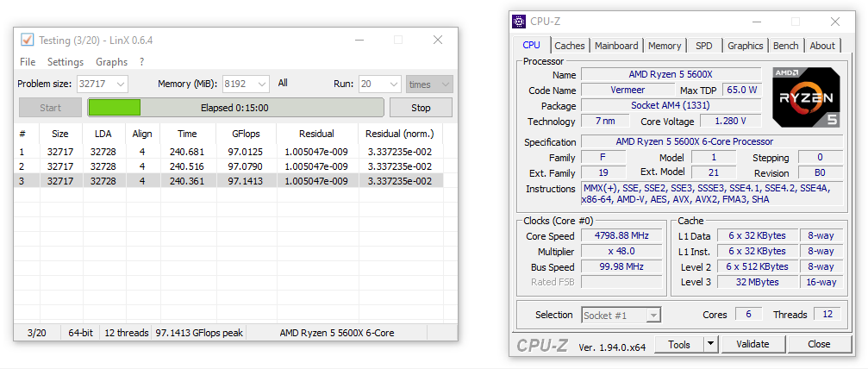Click the Revision value B0

coord(820,173)
